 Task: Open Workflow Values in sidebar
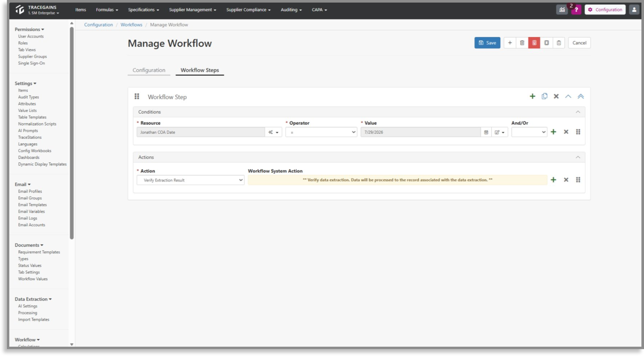coord(33,279)
